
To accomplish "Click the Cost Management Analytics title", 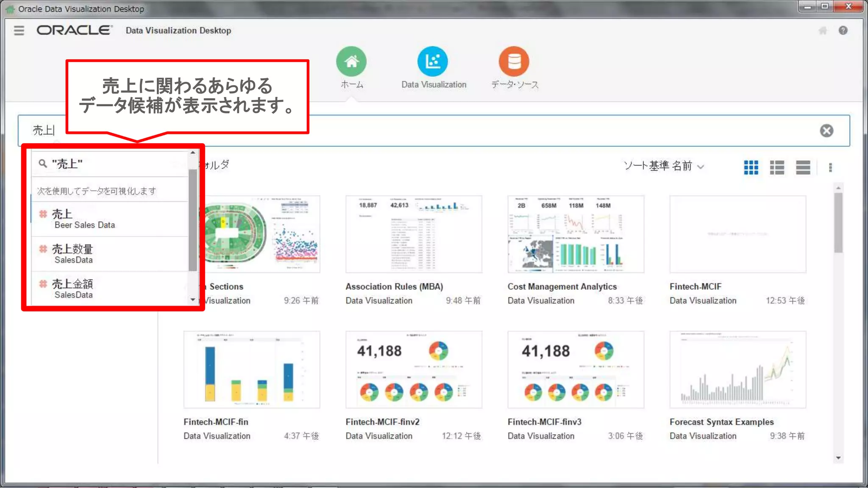I will coord(562,287).
